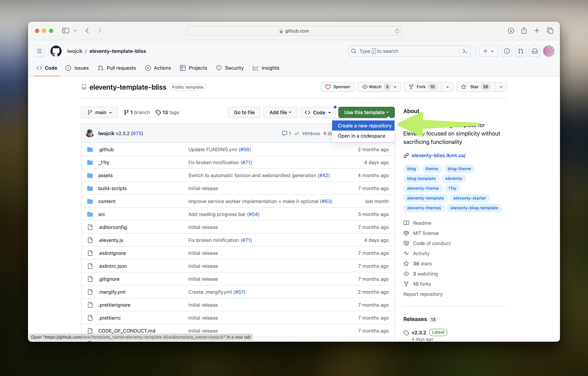
Task: Show Safari tab overview icon
Action: (x=550, y=30)
